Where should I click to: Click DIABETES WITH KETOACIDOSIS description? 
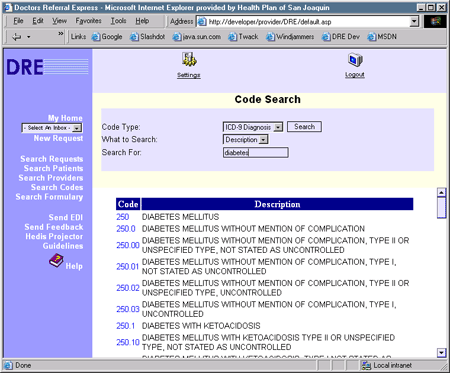[201, 326]
